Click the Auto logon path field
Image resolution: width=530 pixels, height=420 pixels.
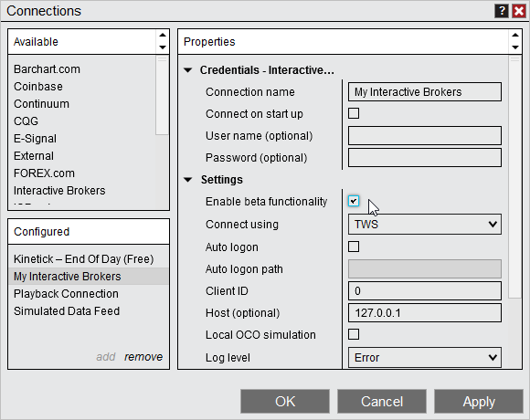[425, 269]
